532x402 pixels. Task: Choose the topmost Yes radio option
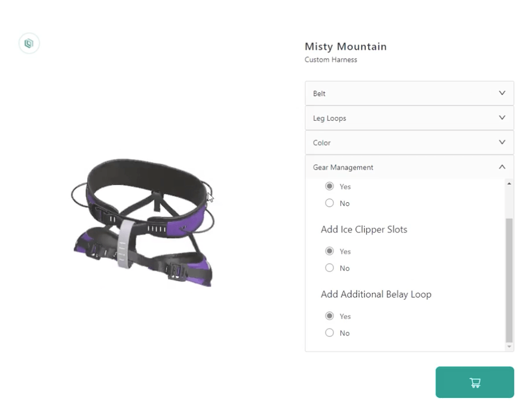click(330, 186)
